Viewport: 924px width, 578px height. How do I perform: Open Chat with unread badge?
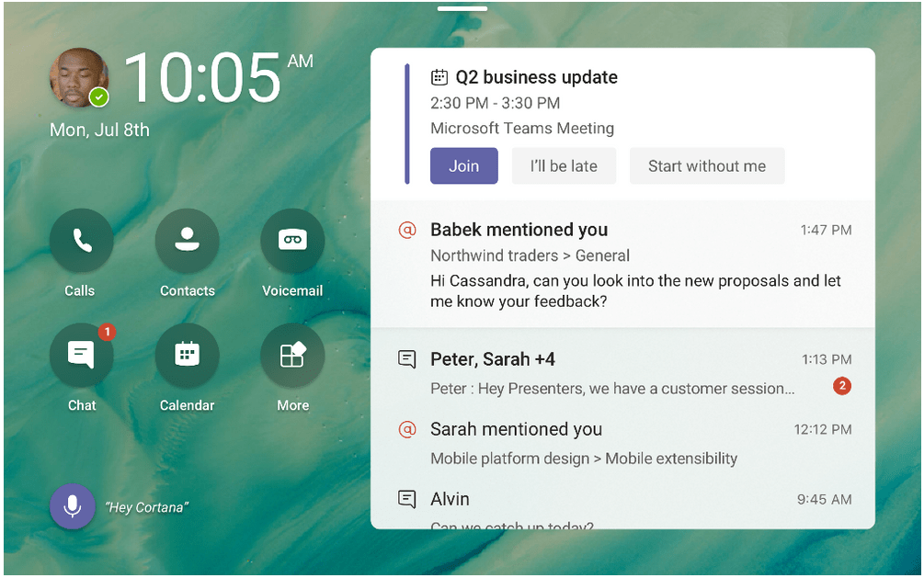[81, 356]
